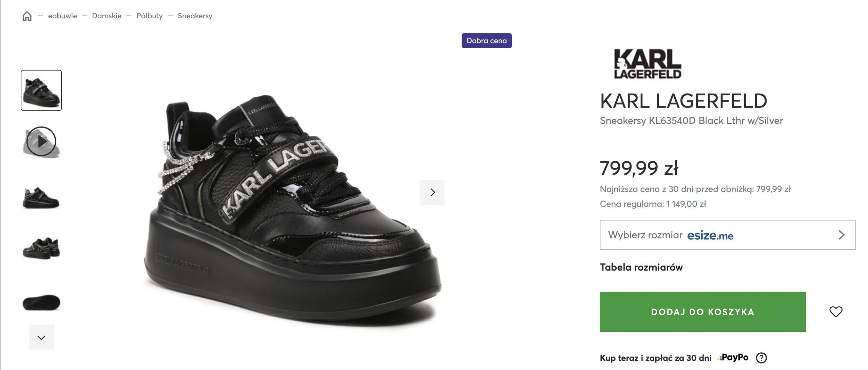The height and width of the screenshot is (370, 868).
Task: Navigate to Damskie breadcrumb
Action: (x=107, y=16)
